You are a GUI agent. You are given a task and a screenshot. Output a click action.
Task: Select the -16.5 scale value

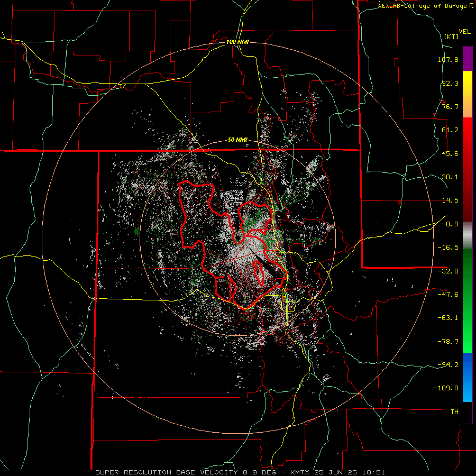pos(448,248)
